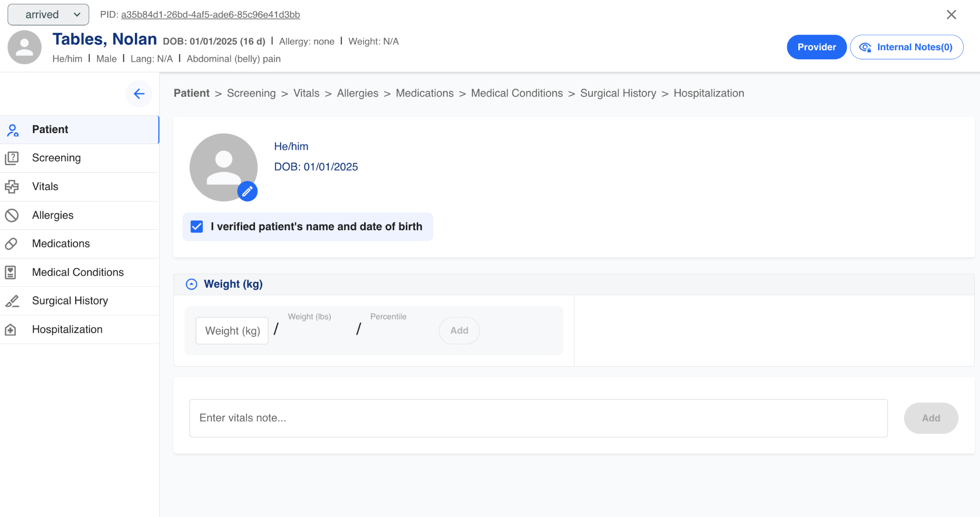Close the patient panel with X
980x517 pixels.
tap(951, 15)
